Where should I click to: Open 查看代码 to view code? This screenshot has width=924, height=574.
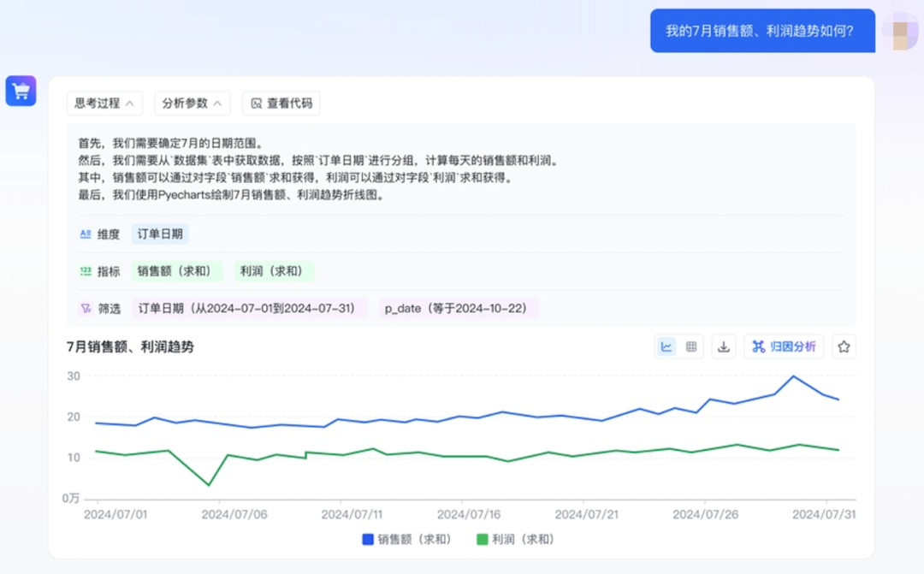click(x=281, y=104)
